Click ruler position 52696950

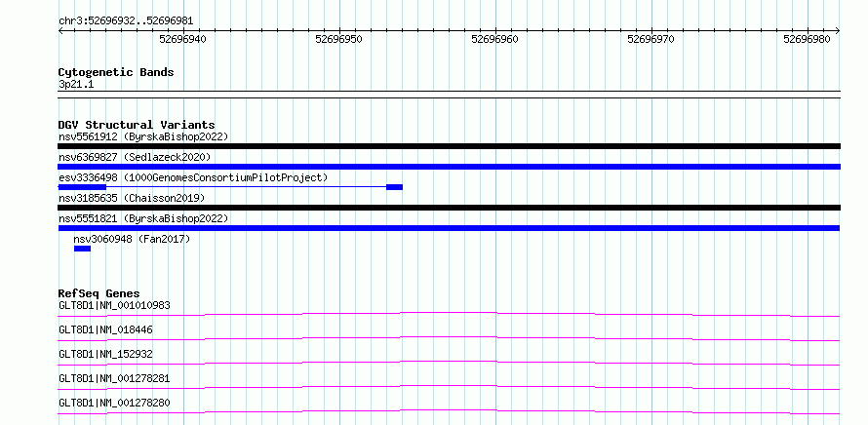tap(338, 39)
